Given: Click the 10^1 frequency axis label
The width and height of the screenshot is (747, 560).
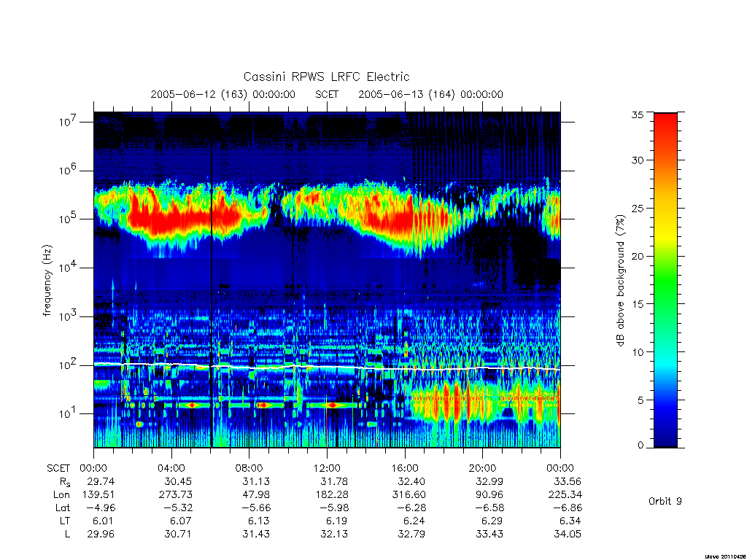Looking at the screenshot, I should pyautogui.click(x=68, y=413).
